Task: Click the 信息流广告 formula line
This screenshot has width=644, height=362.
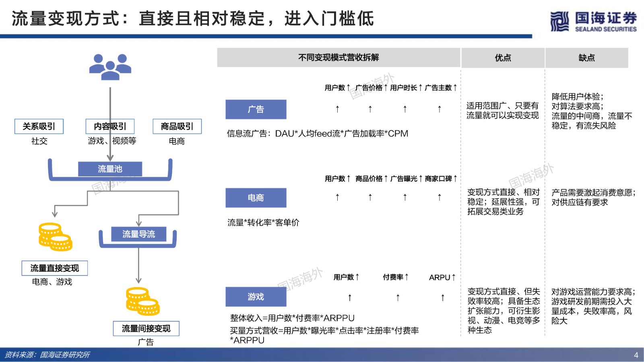Action: (318, 134)
